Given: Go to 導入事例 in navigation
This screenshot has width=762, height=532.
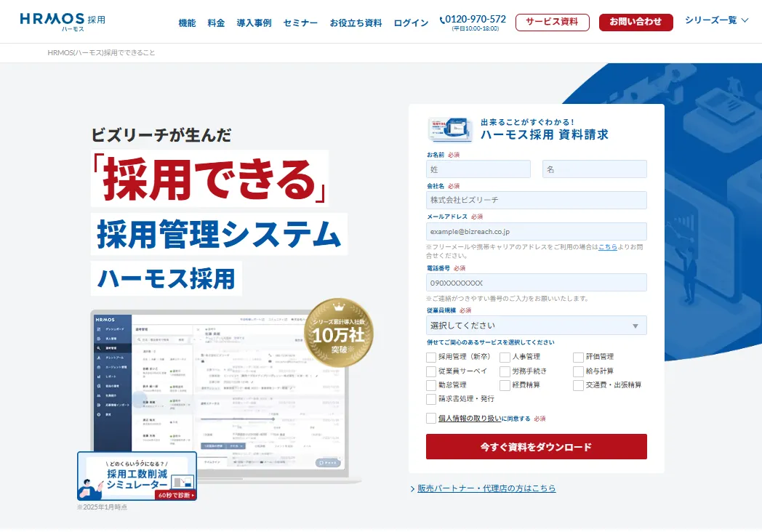Looking at the screenshot, I should click(254, 23).
